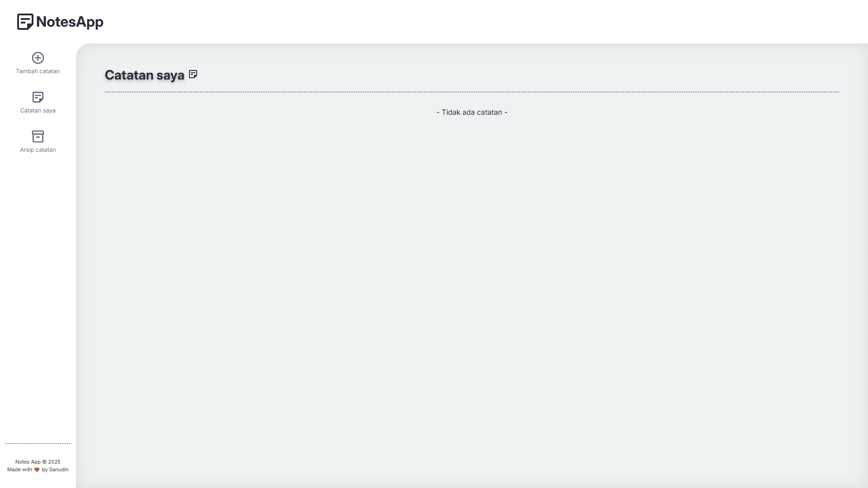
Task: Click the dashed divider under the heading
Action: pos(472,92)
